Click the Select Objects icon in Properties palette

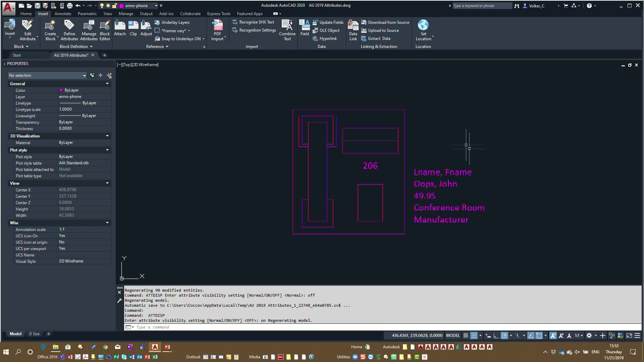100,75
